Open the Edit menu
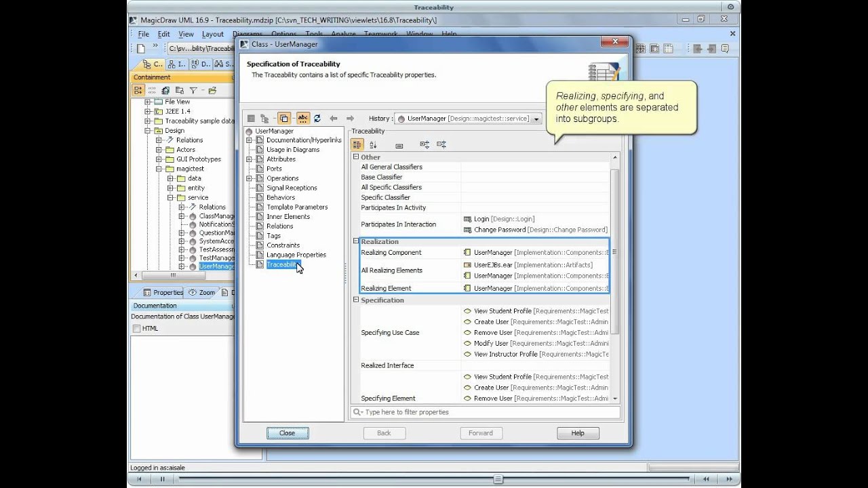 click(x=164, y=34)
